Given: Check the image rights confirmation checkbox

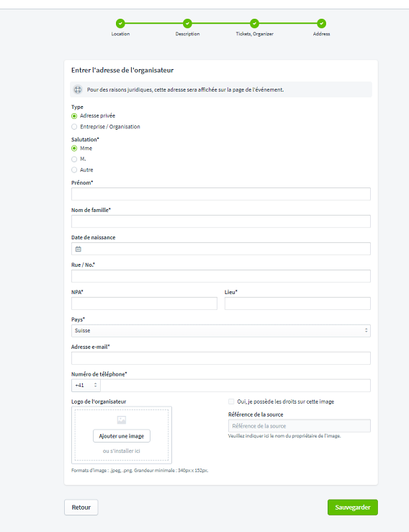Looking at the screenshot, I should (x=231, y=402).
